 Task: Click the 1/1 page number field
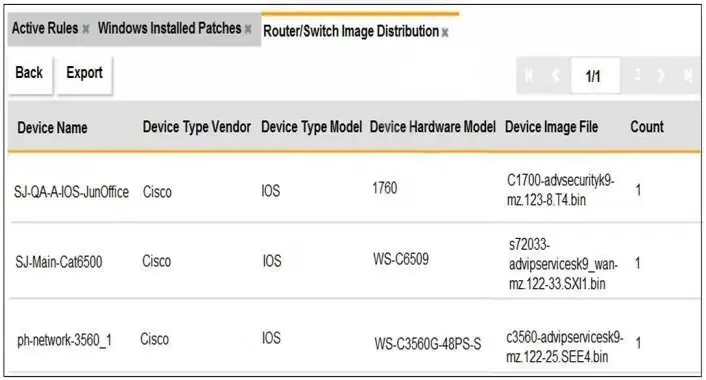(x=594, y=76)
